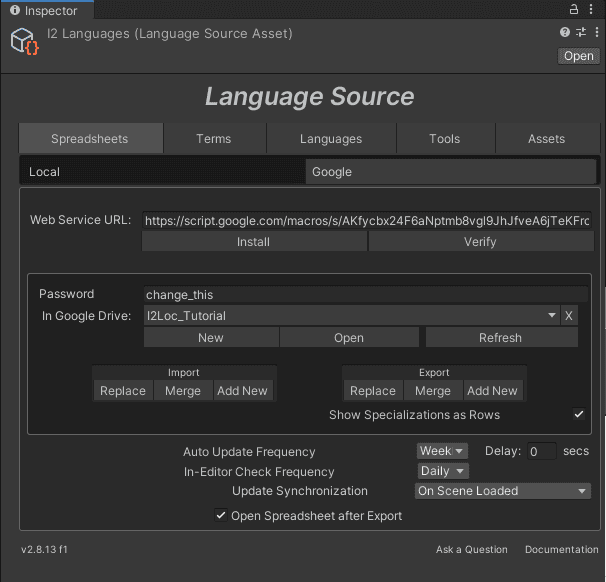Click the Web Service URL input field
The image size is (606, 582).
pyautogui.click(x=367, y=221)
